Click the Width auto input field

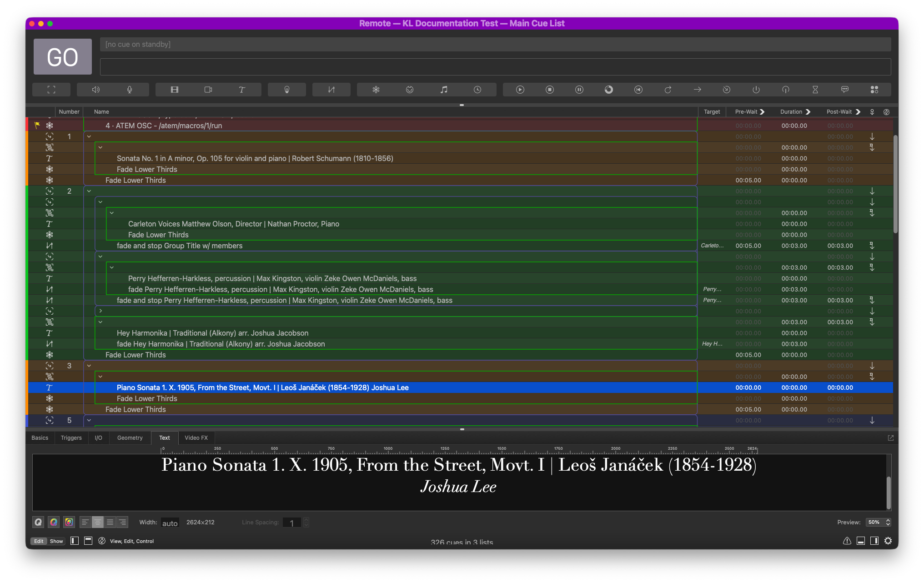pos(170,523)
